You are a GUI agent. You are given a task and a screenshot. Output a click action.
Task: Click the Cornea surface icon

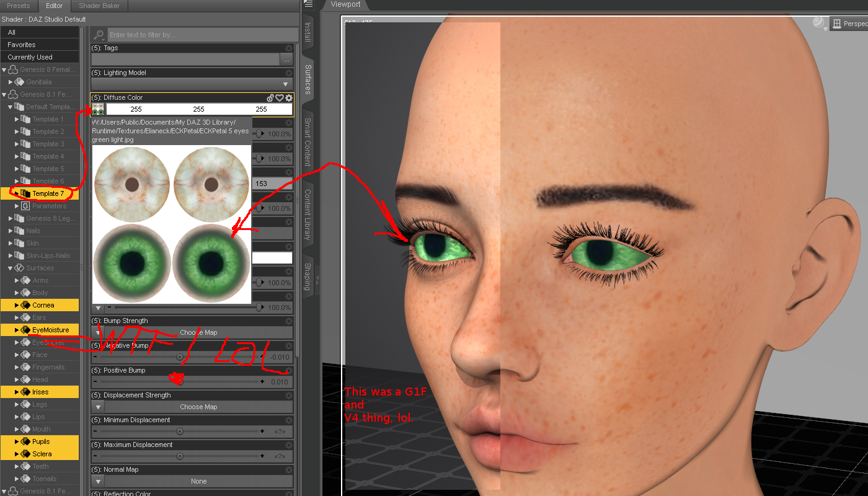coord(25,305)
